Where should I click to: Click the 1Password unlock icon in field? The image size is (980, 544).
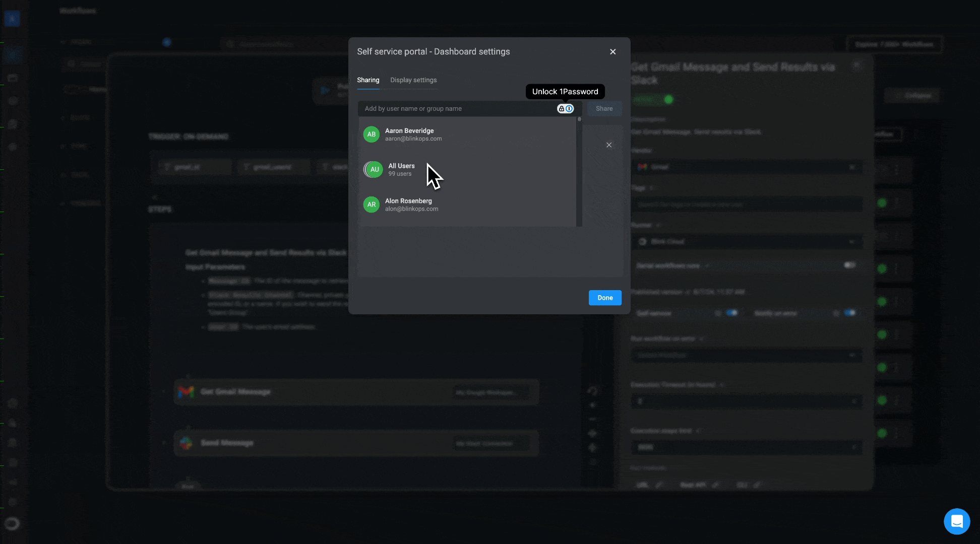pos(565,109)
